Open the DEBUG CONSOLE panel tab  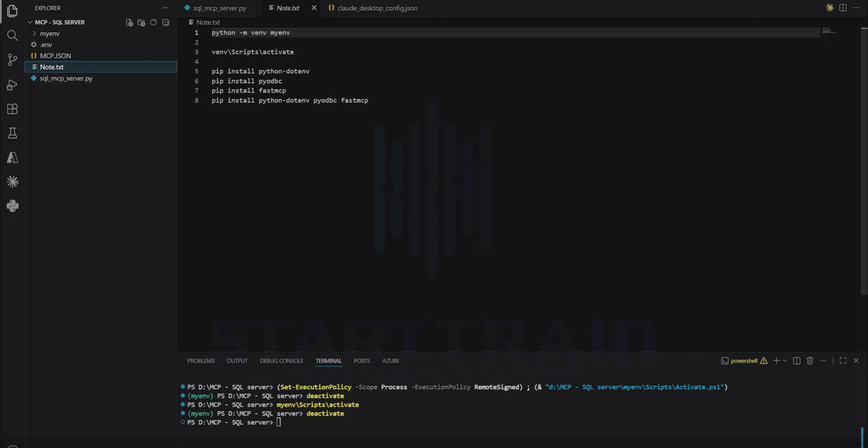point(281,361)
